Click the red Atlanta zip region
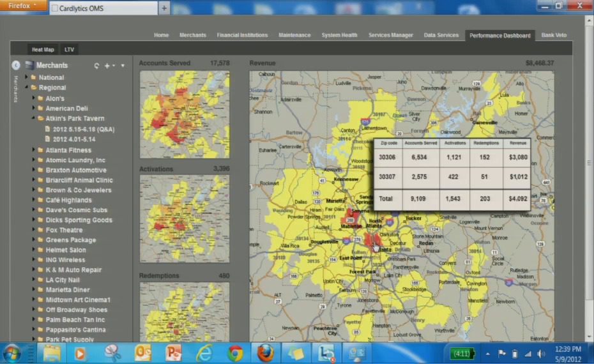 click(x=372, y=240)
